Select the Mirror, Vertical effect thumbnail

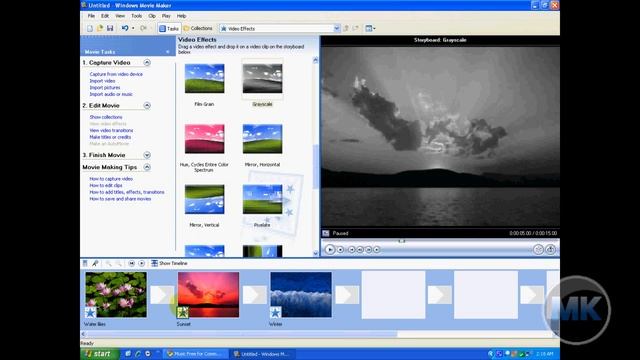pyautogui.click(x=204, y=199)
